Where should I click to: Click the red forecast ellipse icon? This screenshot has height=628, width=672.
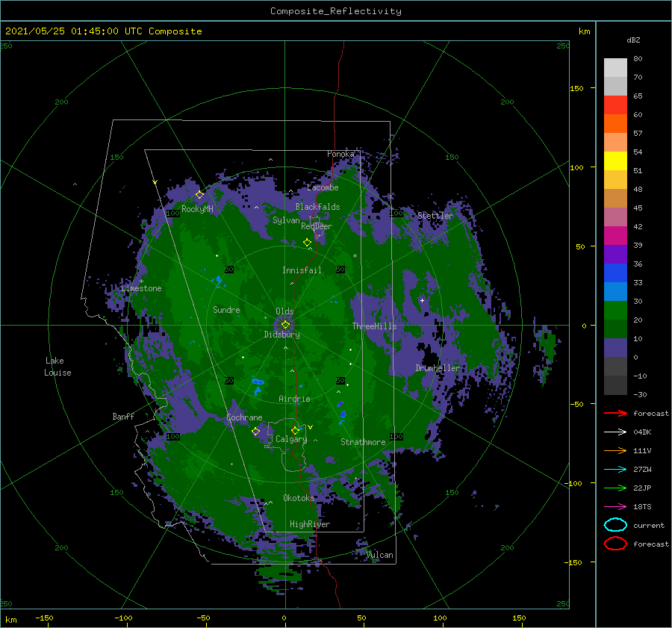point(615,544)
